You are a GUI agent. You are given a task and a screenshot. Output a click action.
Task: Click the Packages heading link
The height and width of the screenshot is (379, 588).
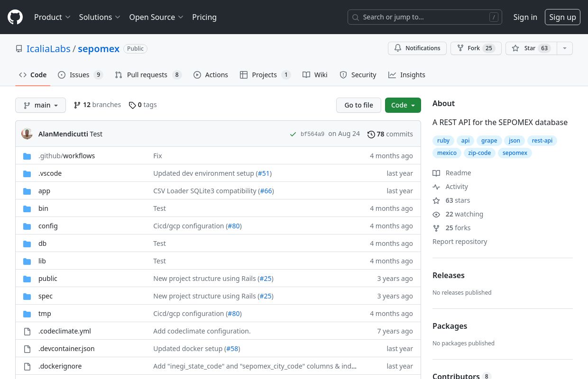450,326
